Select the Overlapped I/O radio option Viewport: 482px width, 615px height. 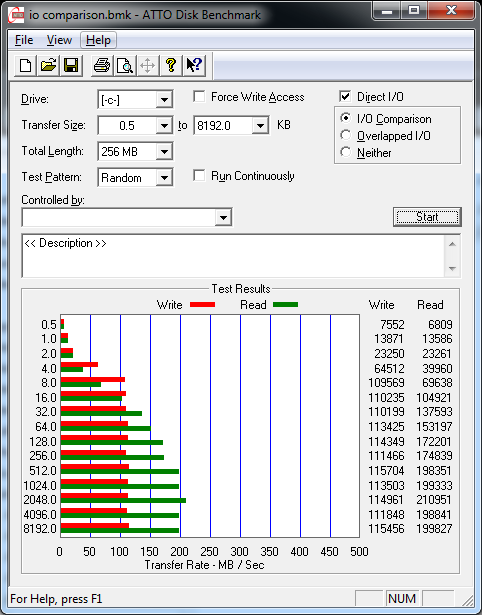tap(346, 135)
